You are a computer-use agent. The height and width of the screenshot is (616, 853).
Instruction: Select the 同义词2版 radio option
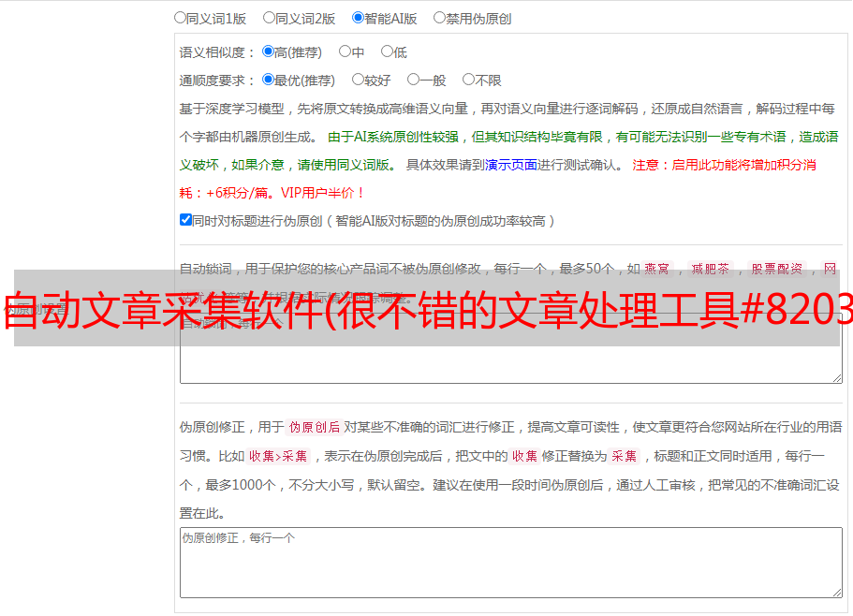click(x=269, y=18)
